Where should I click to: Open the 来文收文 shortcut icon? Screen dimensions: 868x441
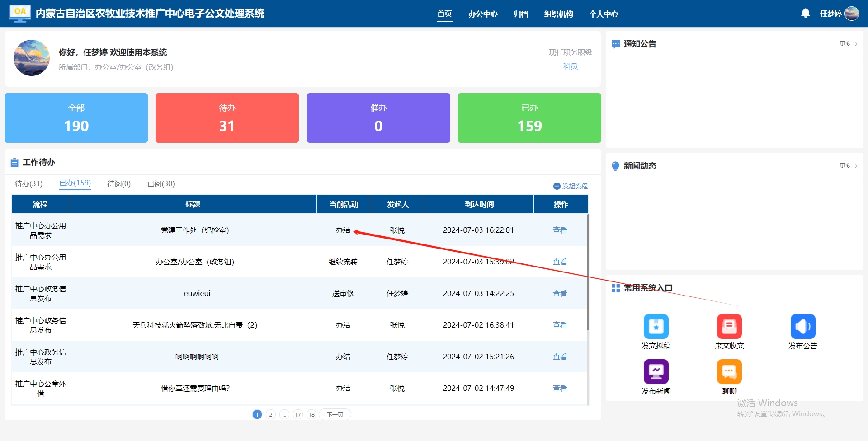click(x=729, y=326)
